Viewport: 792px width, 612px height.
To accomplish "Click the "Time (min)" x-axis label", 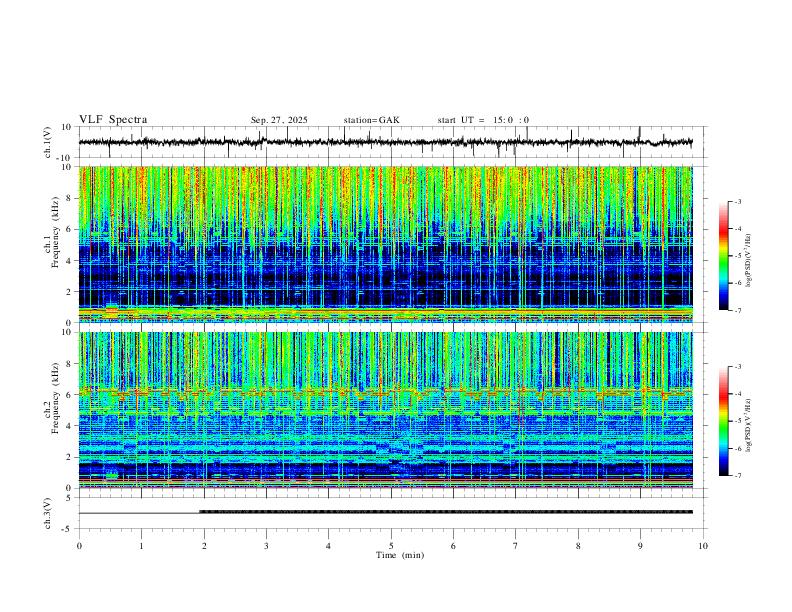I will click(400, 555).
